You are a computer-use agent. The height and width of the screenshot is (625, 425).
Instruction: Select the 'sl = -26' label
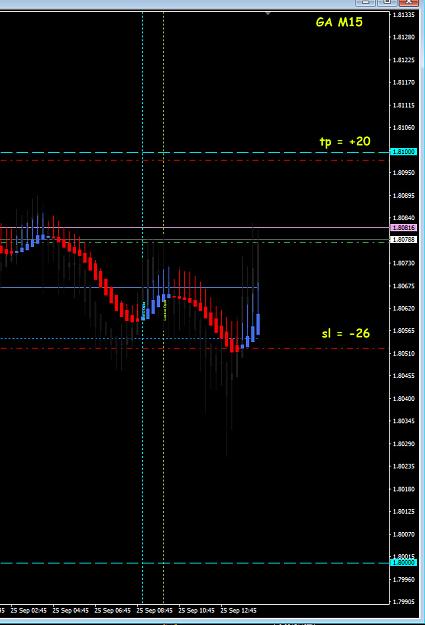(x=346, y=333)
